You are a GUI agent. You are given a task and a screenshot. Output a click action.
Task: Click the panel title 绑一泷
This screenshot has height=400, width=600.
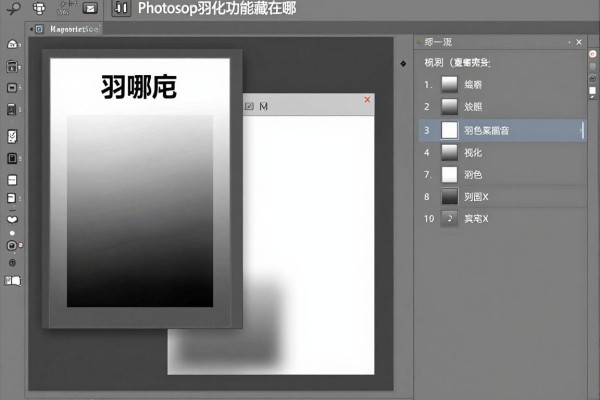[x=438, y=42]
